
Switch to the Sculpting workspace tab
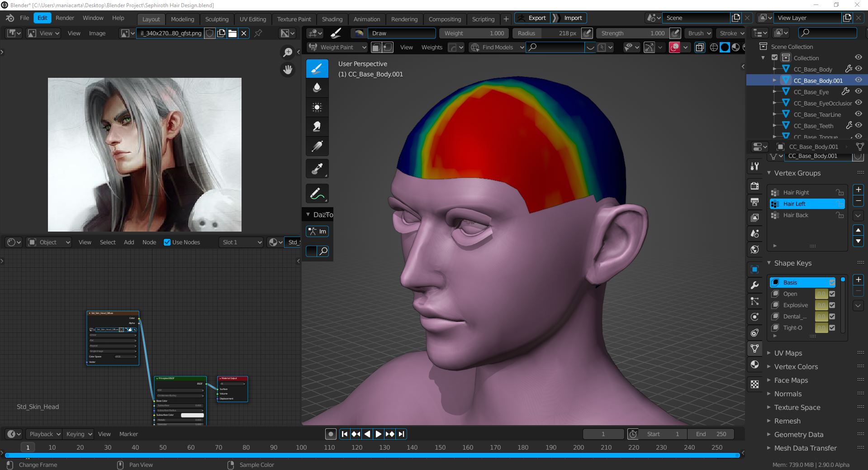coord(217,19)
